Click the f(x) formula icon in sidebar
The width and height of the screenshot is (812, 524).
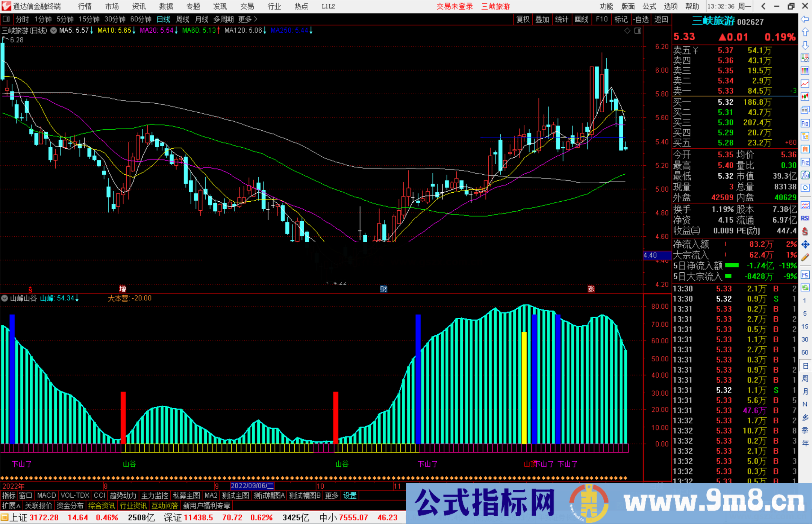[805, 175]
